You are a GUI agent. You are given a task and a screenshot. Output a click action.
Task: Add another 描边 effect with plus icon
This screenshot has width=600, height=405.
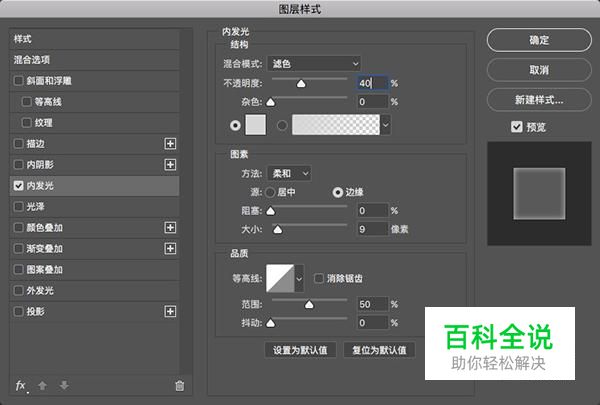click(170, 144)
